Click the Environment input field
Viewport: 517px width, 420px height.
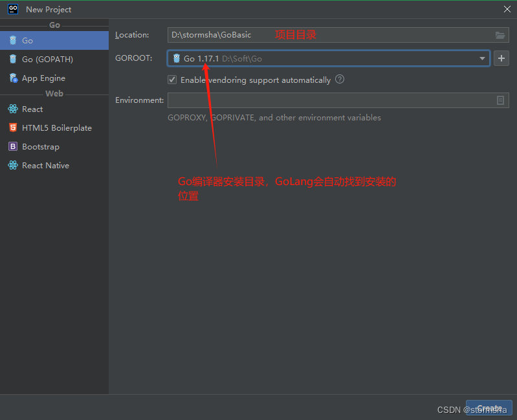(338, 100)
